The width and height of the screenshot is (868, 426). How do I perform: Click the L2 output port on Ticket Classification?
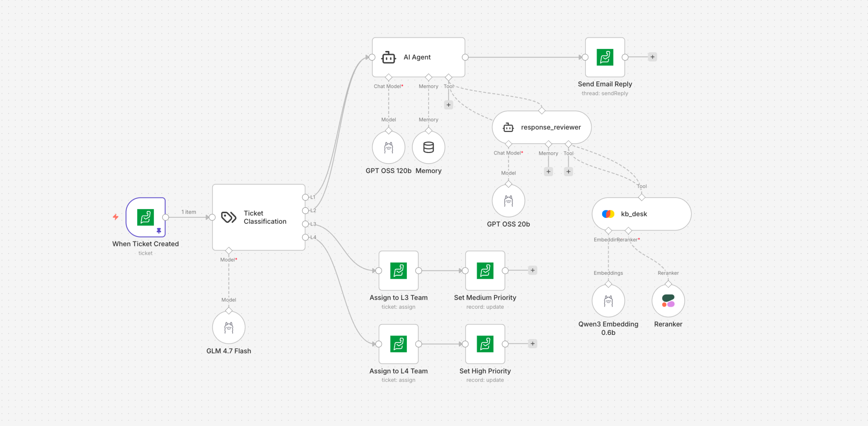tap(305, 211)
